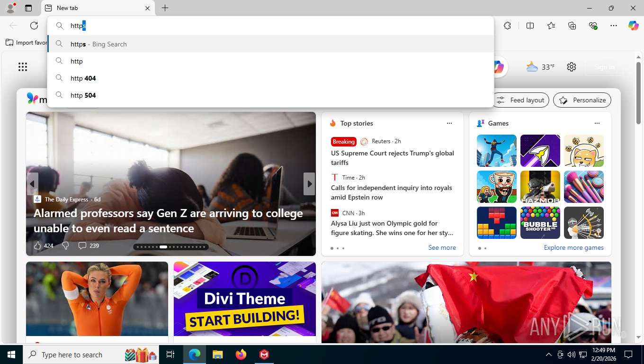Toggle split screen view

pos(530,26)
